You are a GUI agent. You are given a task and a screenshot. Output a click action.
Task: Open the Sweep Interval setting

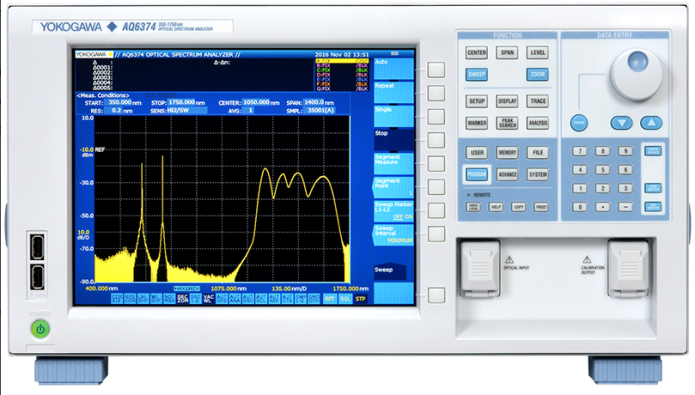click(x=394, y=235)
